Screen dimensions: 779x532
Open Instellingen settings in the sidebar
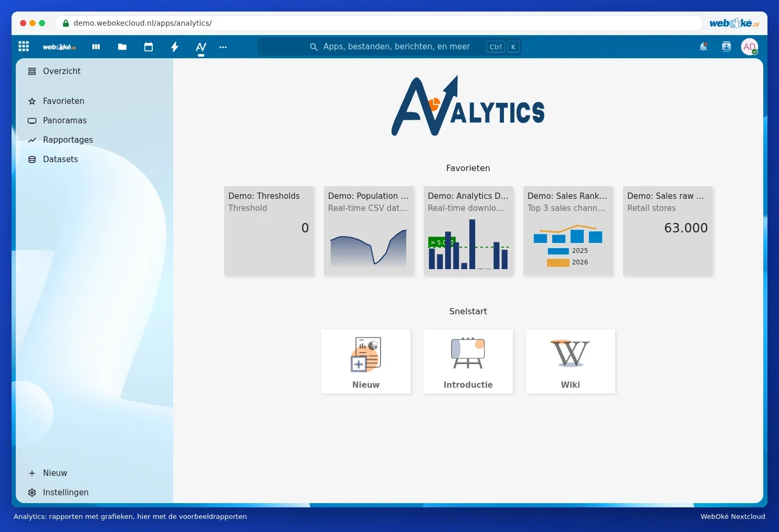click(x=94, y=492)
